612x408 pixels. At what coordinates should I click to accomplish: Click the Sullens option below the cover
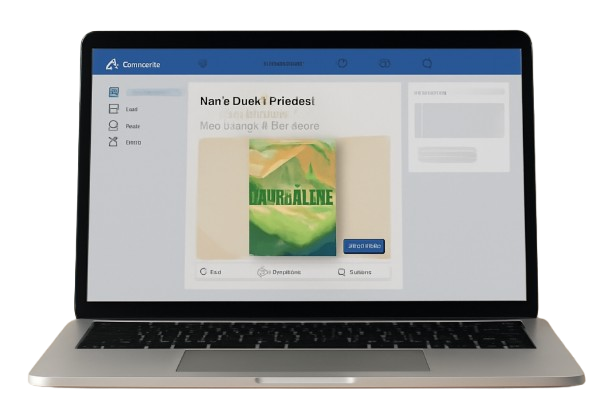click(x=355, y=271)
